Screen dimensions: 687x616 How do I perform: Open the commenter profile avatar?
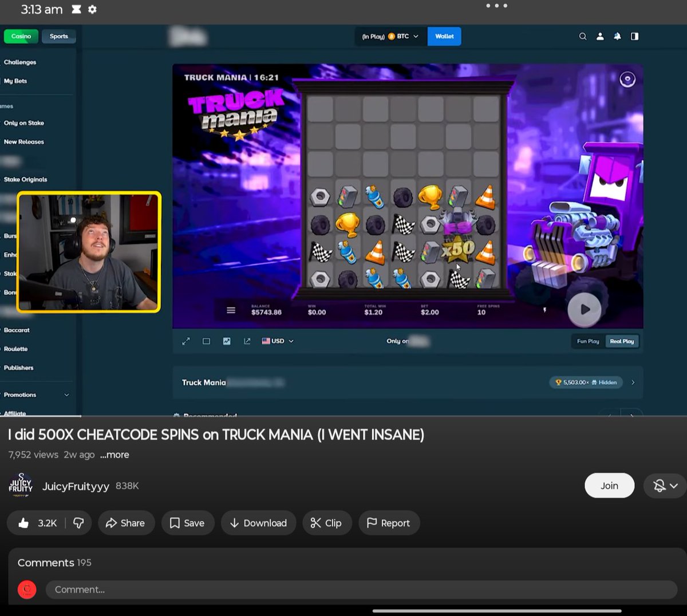coord(27,590)
